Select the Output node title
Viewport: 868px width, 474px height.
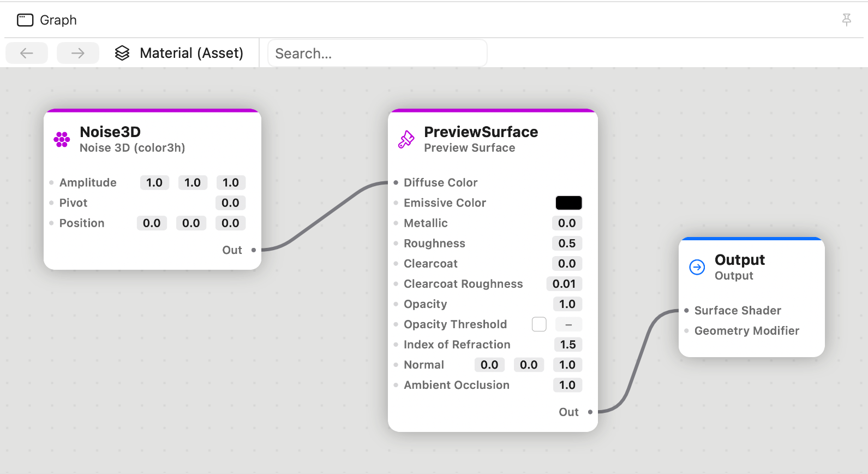[x=740, y=259]
